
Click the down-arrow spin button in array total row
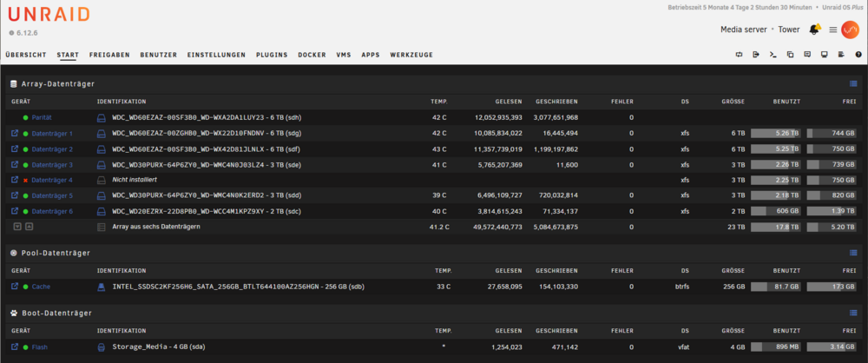pyautogui.click(x=17, y=227)
